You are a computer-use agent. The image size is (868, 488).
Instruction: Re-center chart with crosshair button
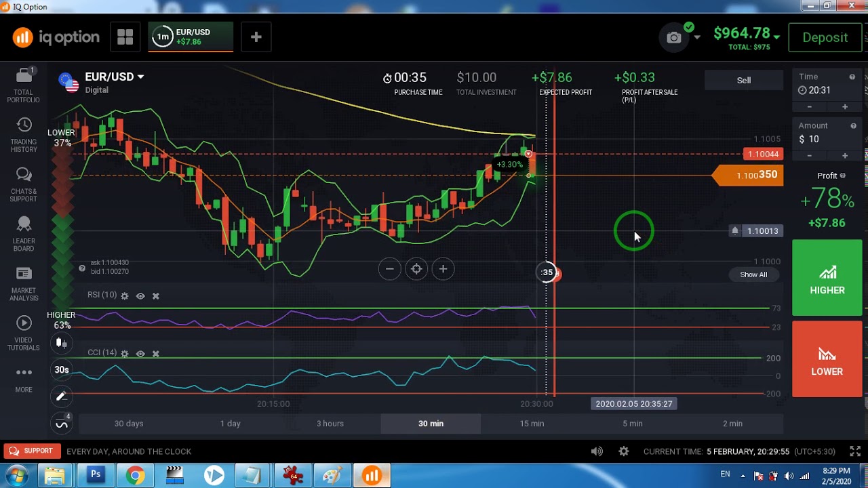[416, 269]
